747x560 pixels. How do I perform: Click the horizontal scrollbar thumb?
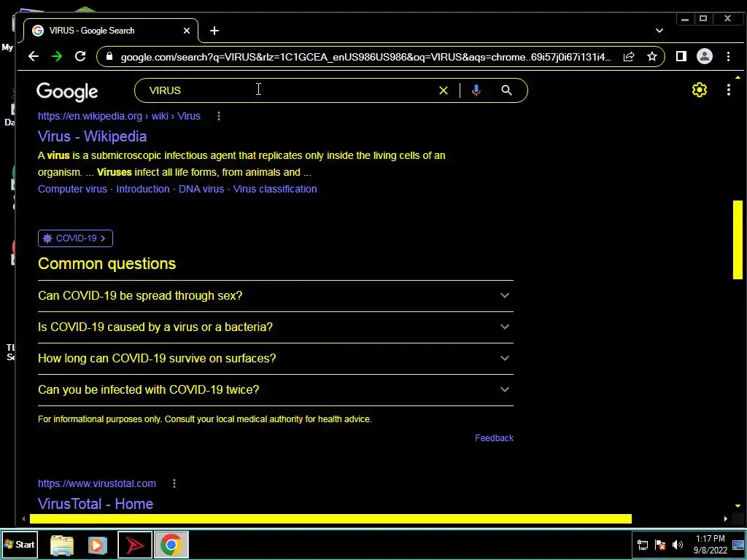tap(330, 518)
